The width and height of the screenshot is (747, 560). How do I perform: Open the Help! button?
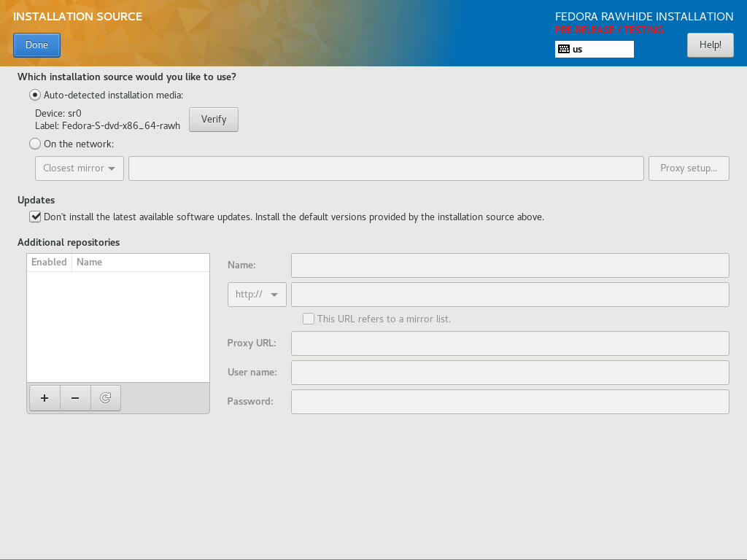click(711, 44)
